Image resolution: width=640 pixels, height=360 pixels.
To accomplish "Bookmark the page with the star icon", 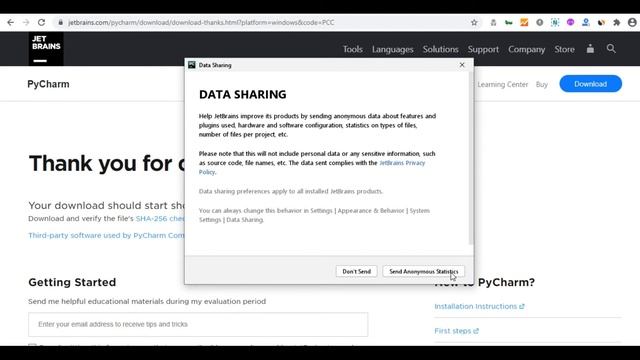I will (474, 22).
